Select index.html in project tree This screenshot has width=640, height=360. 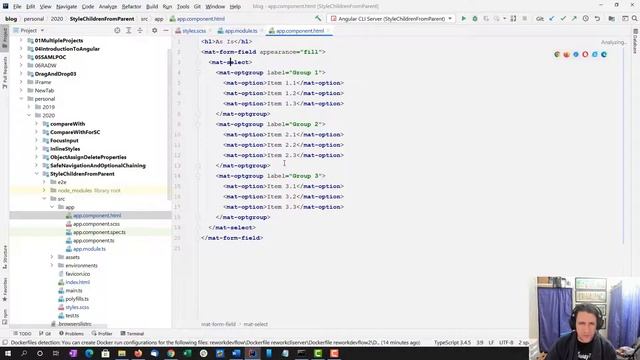pos(77,282)
